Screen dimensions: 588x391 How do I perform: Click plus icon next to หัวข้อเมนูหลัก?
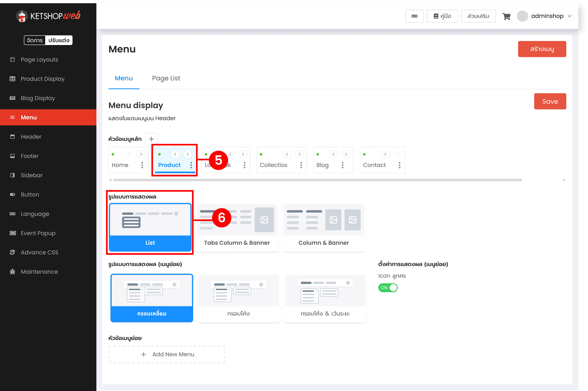click(x=151, y=139)
